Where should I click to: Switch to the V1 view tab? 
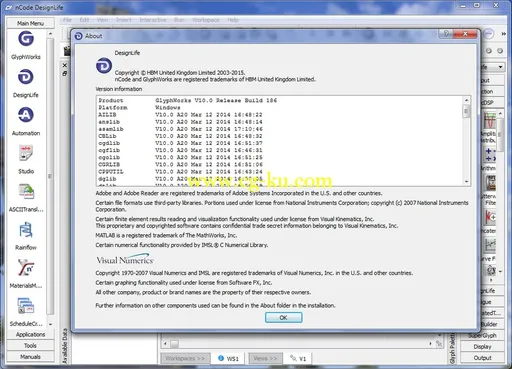click(x=298, y=359)
